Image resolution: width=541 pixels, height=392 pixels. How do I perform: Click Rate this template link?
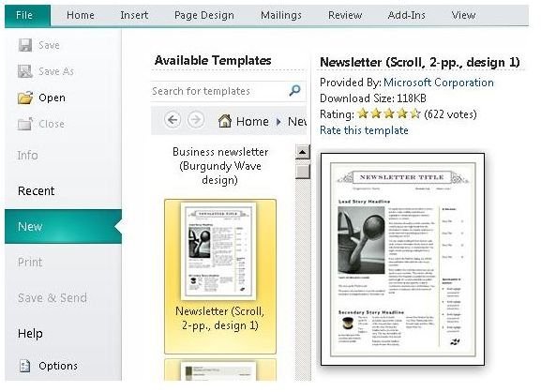tap(364, 130)
